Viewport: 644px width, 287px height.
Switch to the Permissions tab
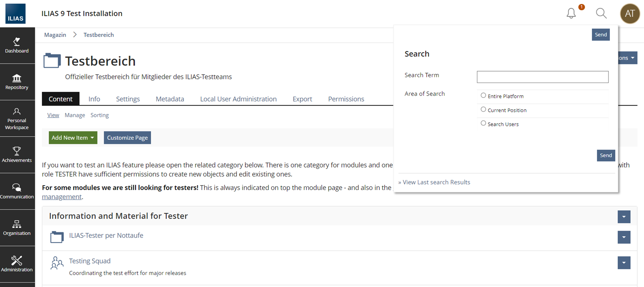click(x=346, y=99)
